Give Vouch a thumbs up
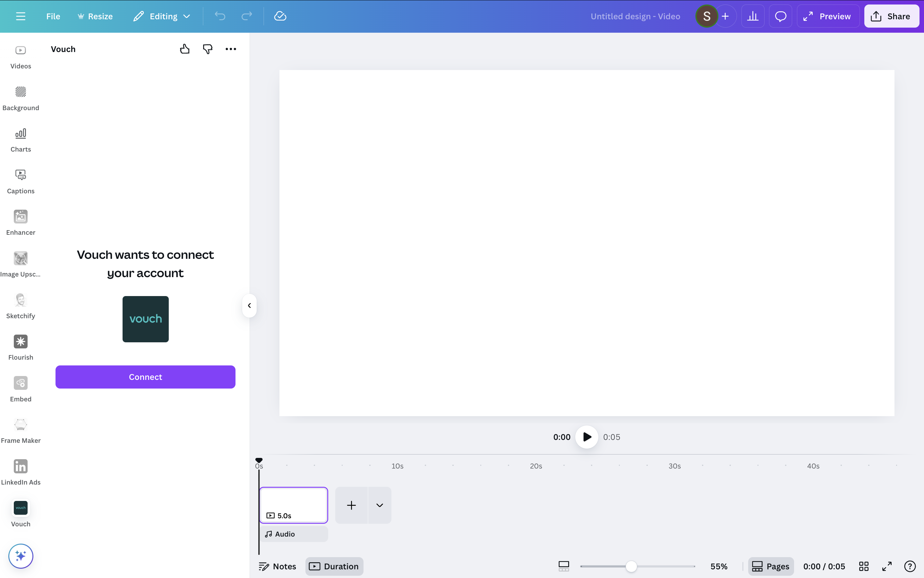Image resolution: width=924 pixels, height=578 pixels. pos(185,49)
